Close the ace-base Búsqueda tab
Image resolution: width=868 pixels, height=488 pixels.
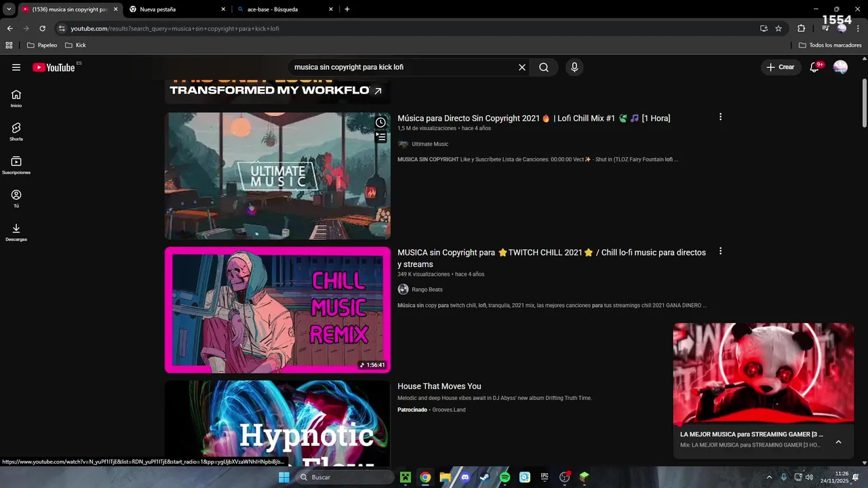pyautogui.click(x=331, y=9)
